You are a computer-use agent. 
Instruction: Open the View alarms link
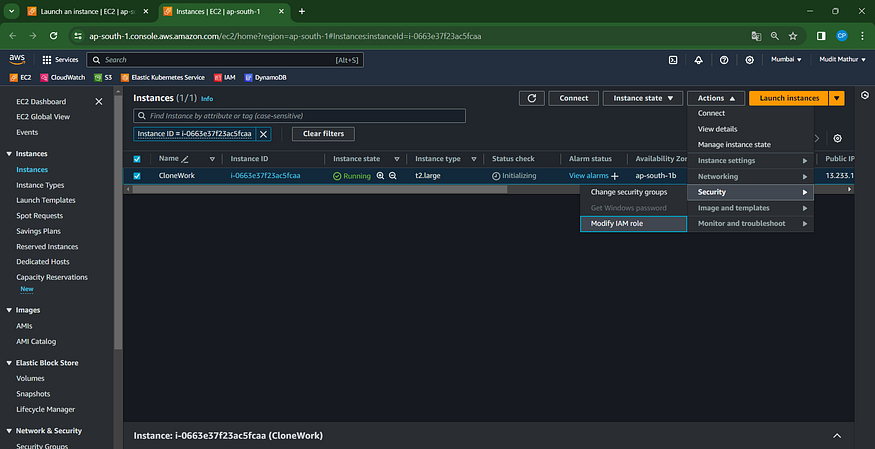pyautogui.click(x=588, y=176)
